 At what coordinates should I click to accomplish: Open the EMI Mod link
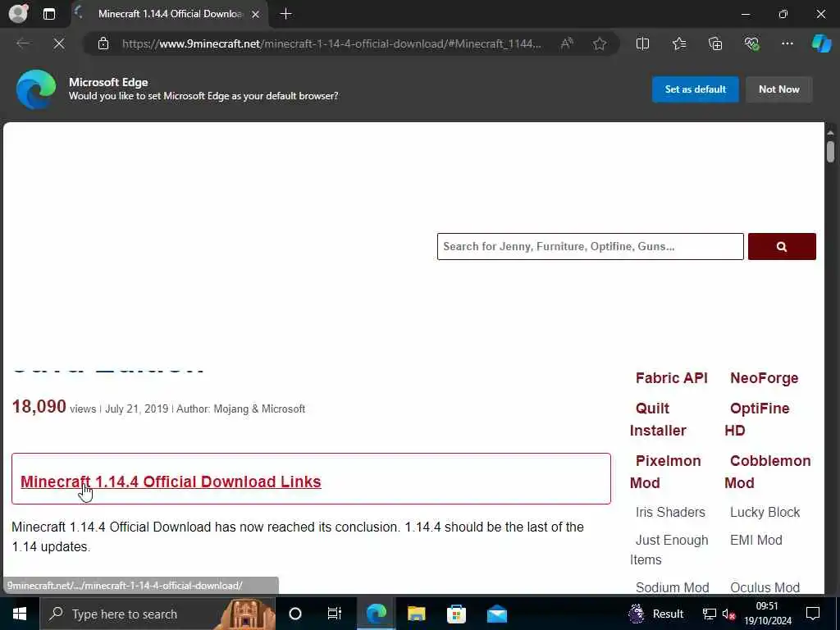756,540
